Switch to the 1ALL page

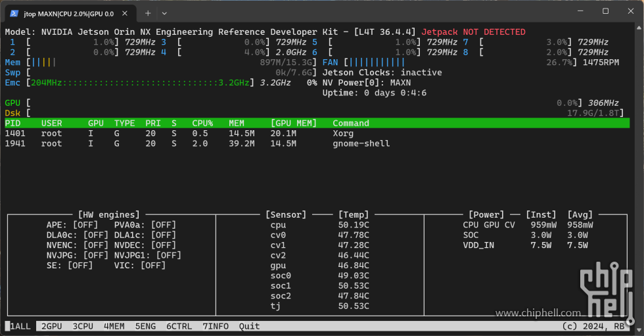click(20, 326)
